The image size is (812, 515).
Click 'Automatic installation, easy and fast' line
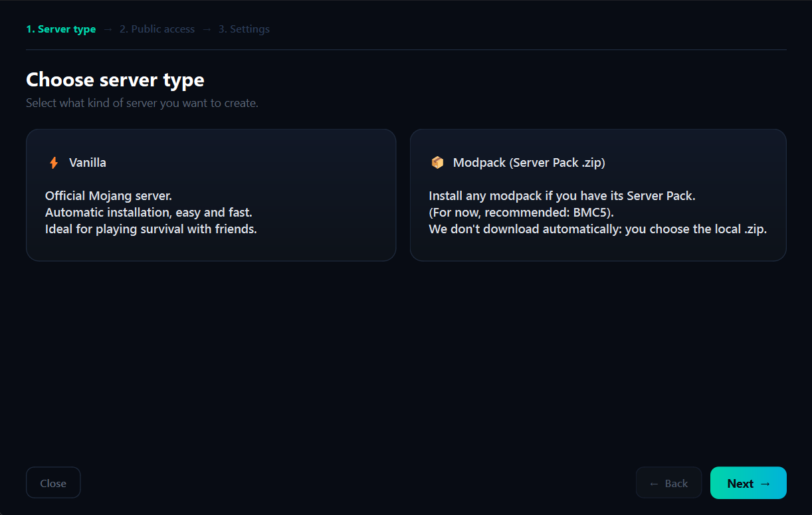click(149, 213)
